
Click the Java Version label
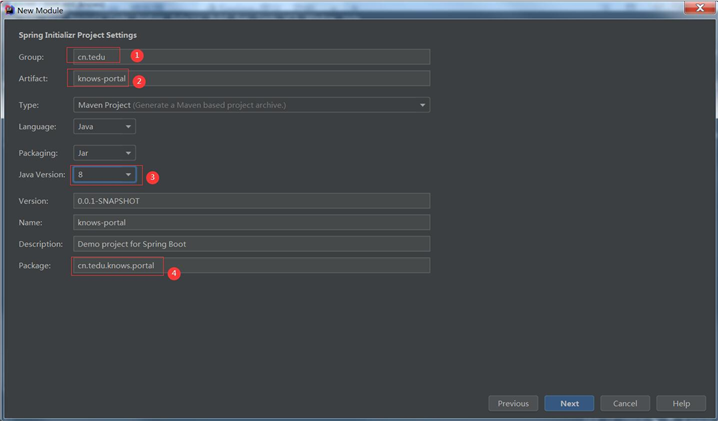pyautogui.click(x=42, y=175)
